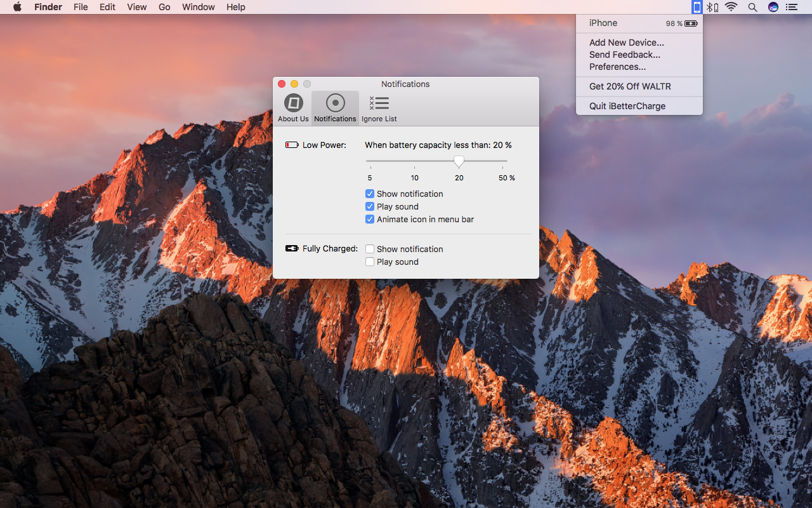Click the Notifications window title
Image resolution: width=812 pixels, height=508 pixels.
[405, 84]
